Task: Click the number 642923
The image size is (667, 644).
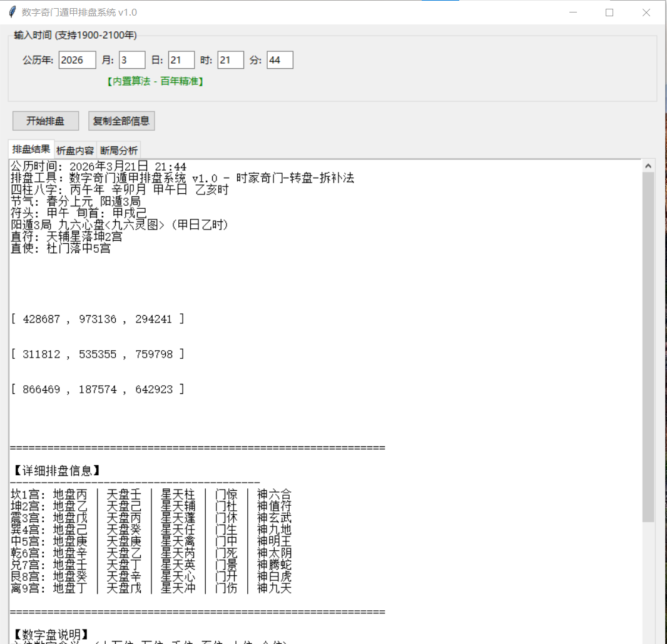Action: (153, 390)
